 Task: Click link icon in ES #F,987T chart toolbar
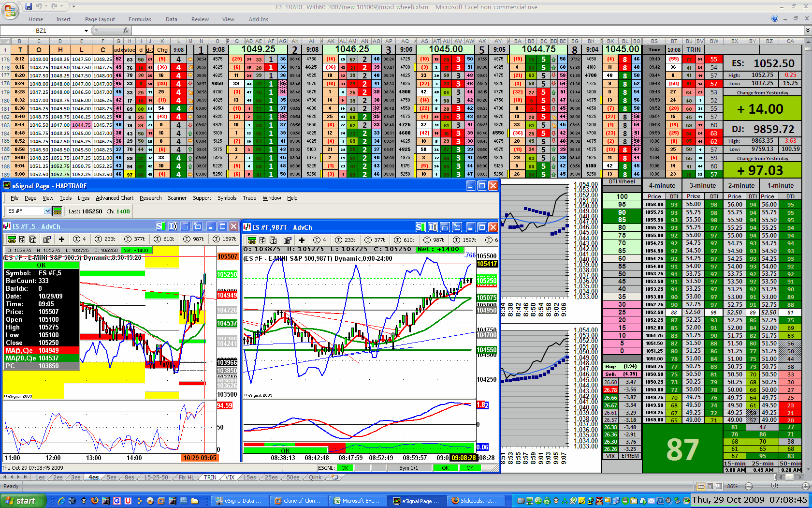point(252,240)
